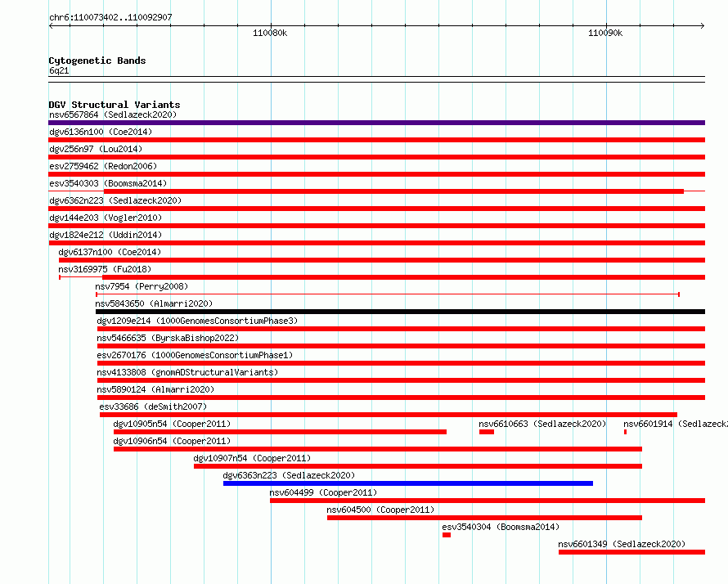Click the blue dgv6363n223 variant bar
The width and height of the screenshot is (728, 584).
click(408, 483)
